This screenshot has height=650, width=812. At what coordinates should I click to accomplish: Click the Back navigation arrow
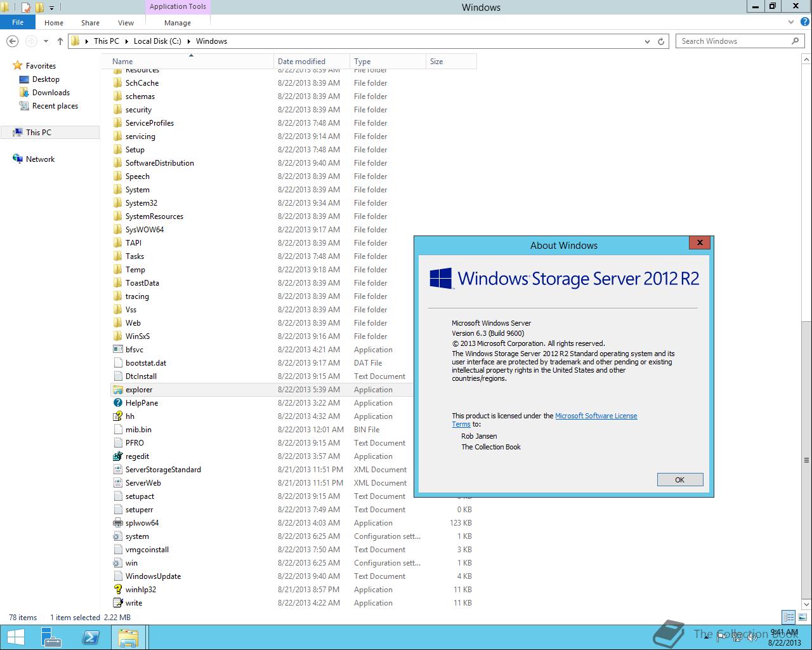12,41
